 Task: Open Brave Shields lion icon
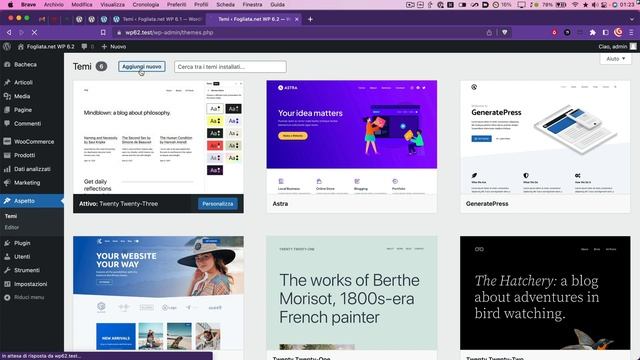click(x=504, y=32)
